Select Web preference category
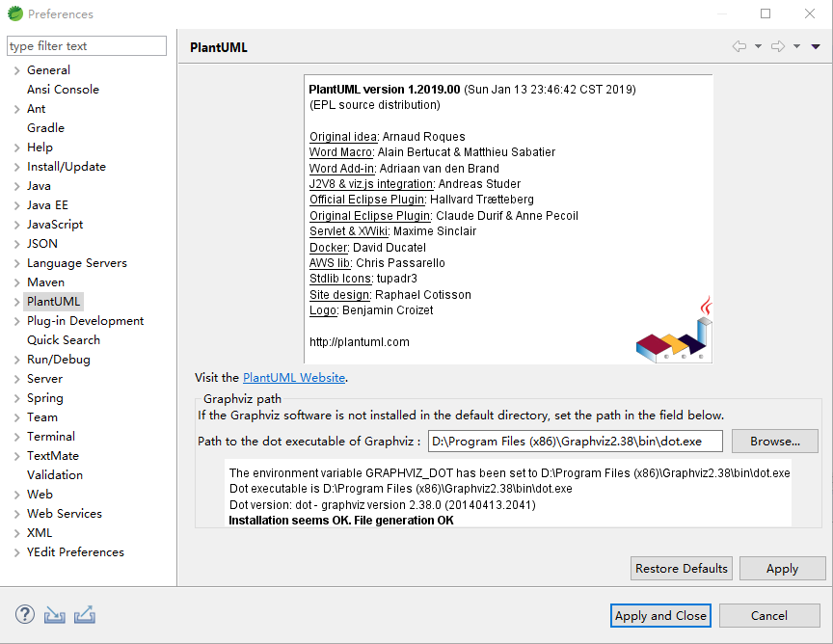The image size is (833, 644). (x=40, y=495)
